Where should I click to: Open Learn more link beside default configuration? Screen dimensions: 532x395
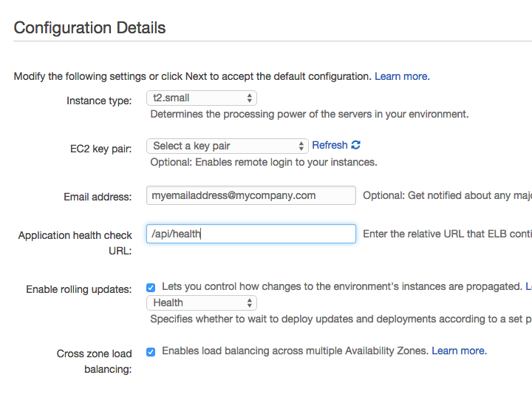coord(402,76)
